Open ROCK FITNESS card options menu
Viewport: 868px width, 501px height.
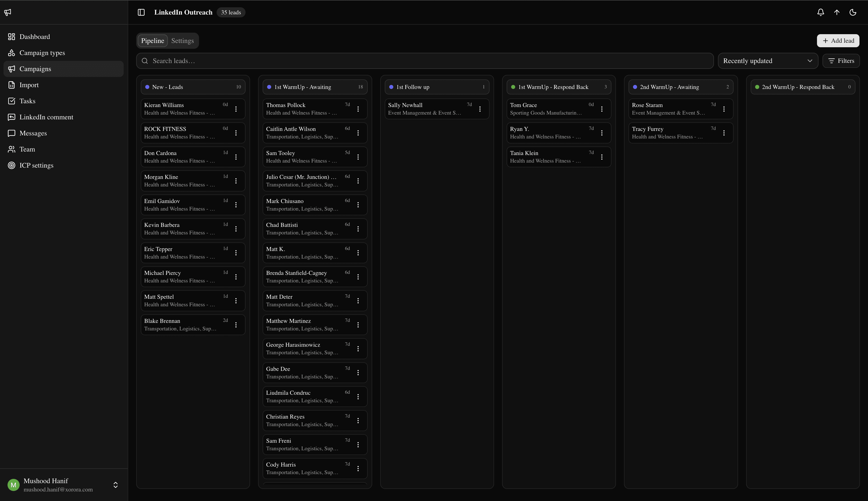pos(236,133)
